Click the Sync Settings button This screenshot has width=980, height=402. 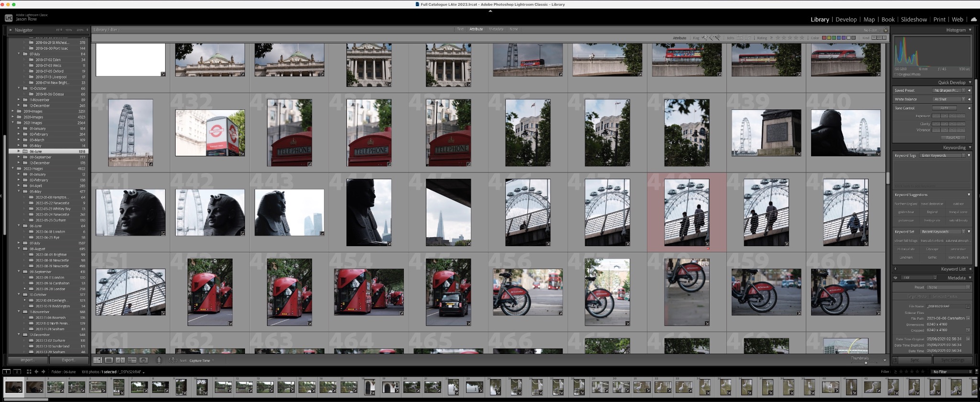pyautogui.click(x=953, y=360)
